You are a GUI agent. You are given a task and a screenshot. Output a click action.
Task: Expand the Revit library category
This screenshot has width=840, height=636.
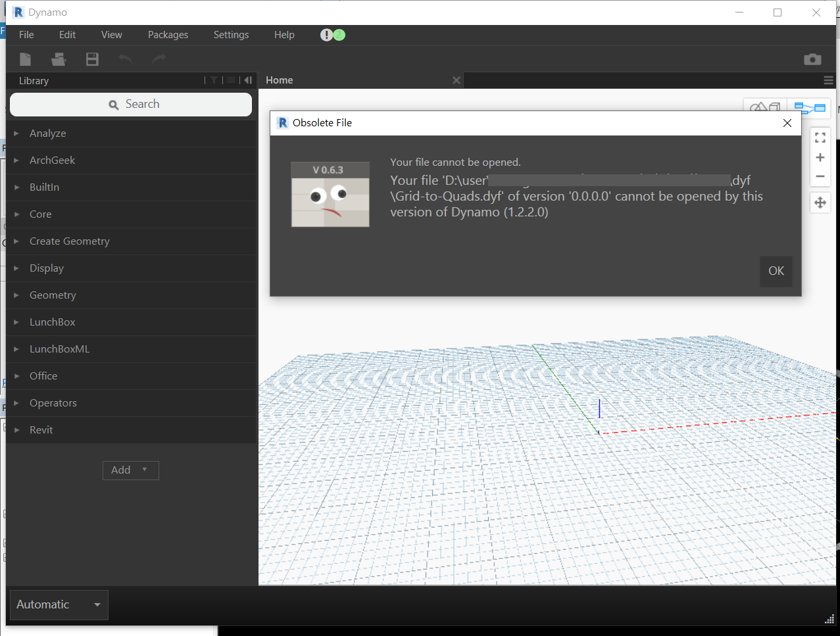[x=132, y=430]
